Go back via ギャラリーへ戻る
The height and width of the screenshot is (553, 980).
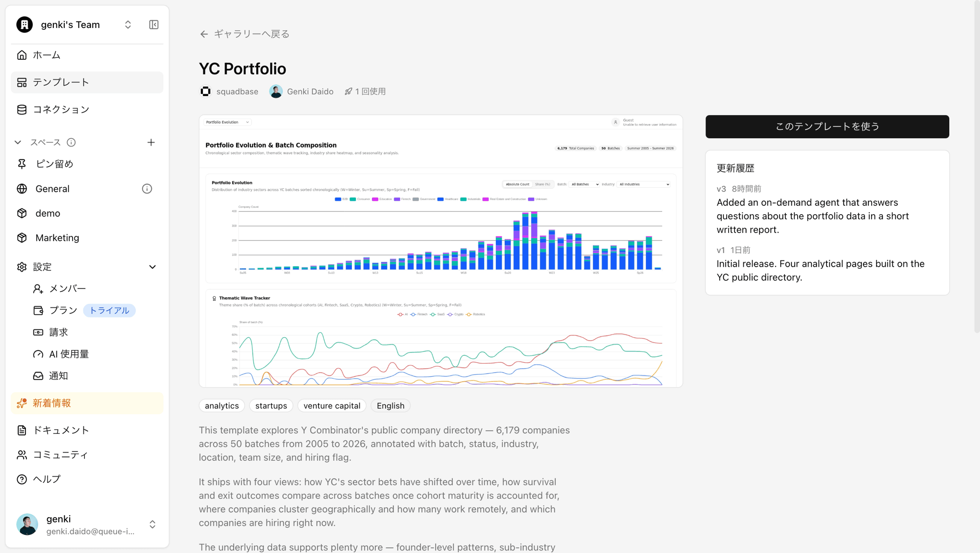point(245,34)
